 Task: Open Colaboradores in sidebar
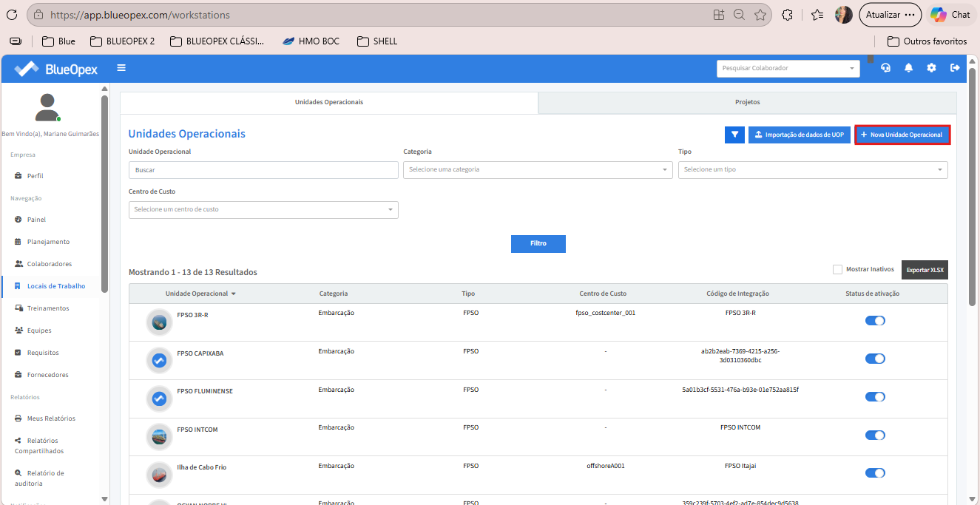tap(49, 264)
